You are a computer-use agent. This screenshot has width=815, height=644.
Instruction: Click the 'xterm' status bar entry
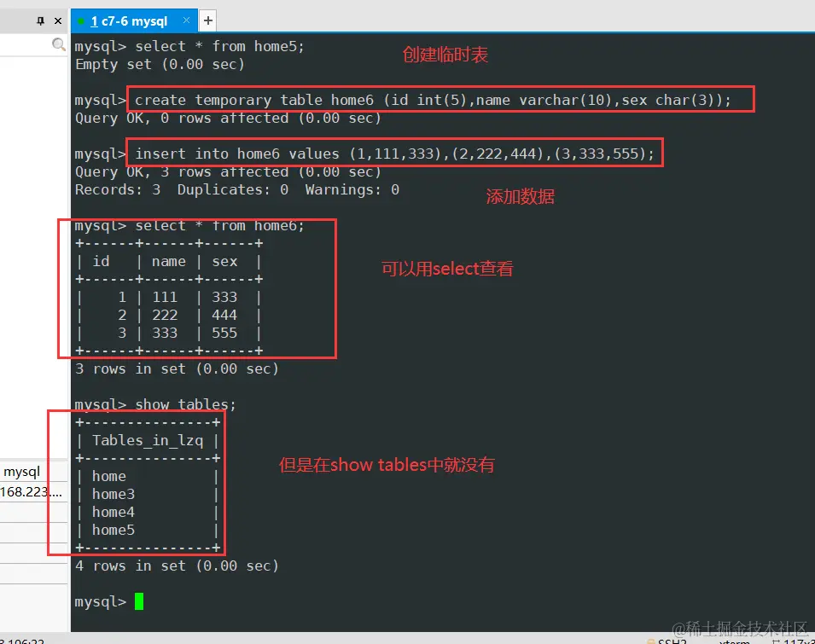[x=735, y=642]
